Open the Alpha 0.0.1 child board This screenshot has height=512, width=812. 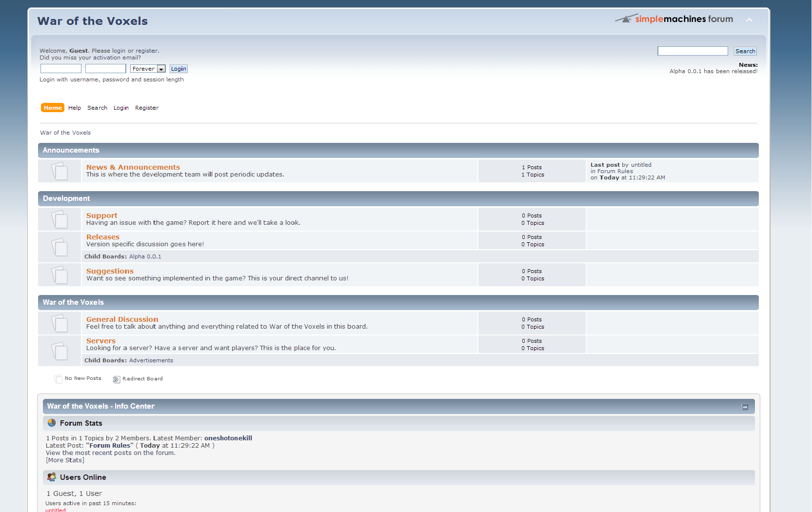pyautogui.click(x=145, y=256)
